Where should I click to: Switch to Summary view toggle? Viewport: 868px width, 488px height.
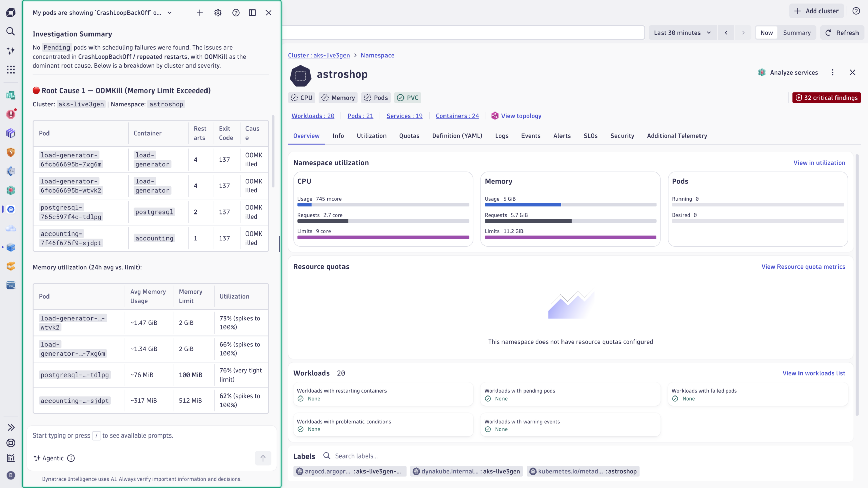797,33
